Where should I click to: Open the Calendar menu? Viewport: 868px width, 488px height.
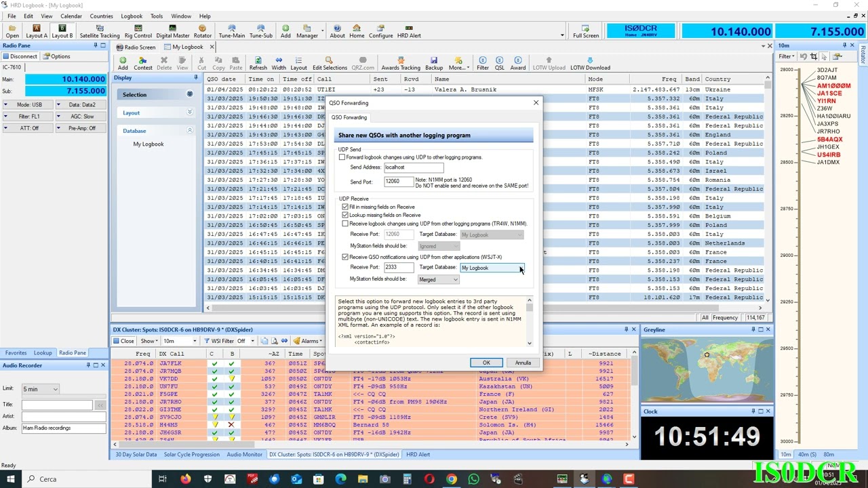pyautogui.click(x=71, y=16)
